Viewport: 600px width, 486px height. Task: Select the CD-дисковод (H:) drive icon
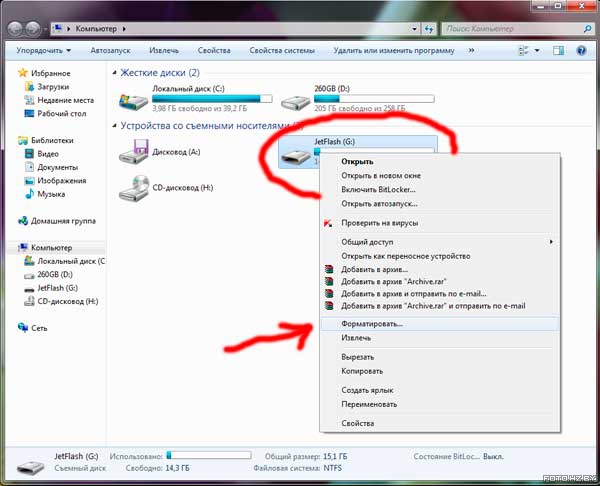point(133,188)
